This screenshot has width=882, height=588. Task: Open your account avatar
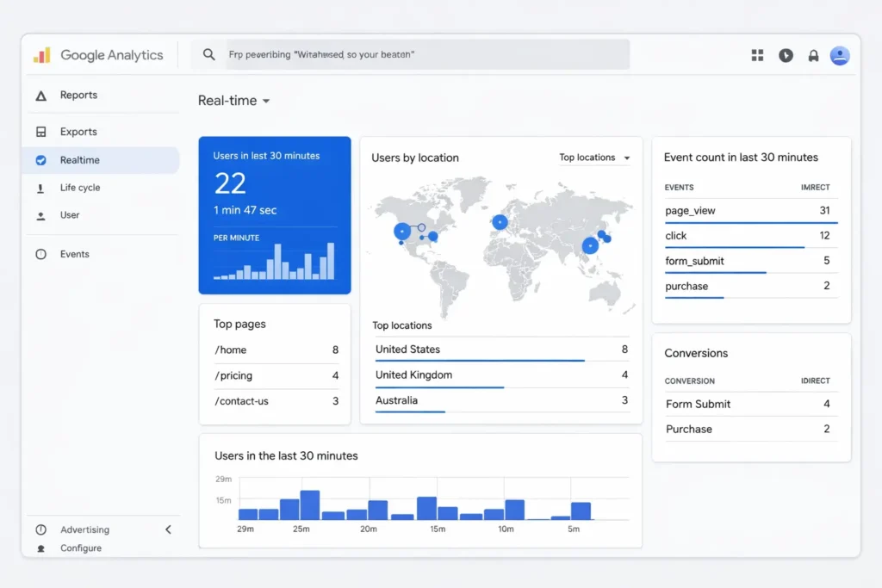click(x=840, y=55)
